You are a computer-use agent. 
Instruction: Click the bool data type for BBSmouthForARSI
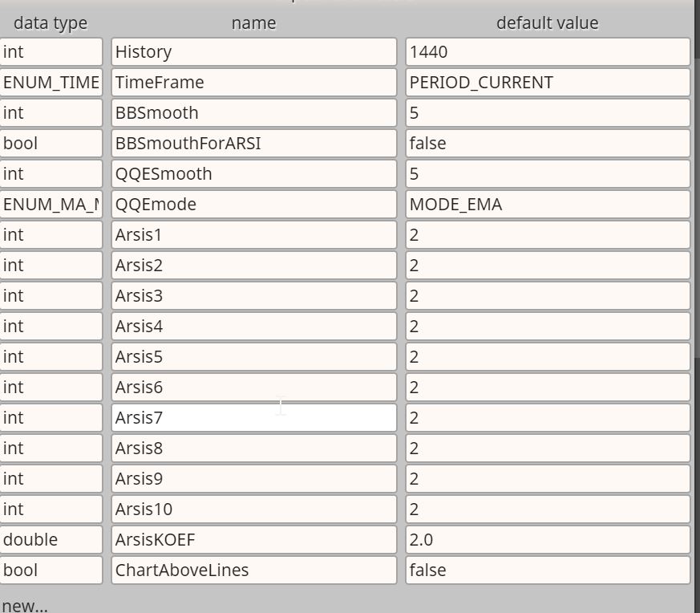point(51,144)
